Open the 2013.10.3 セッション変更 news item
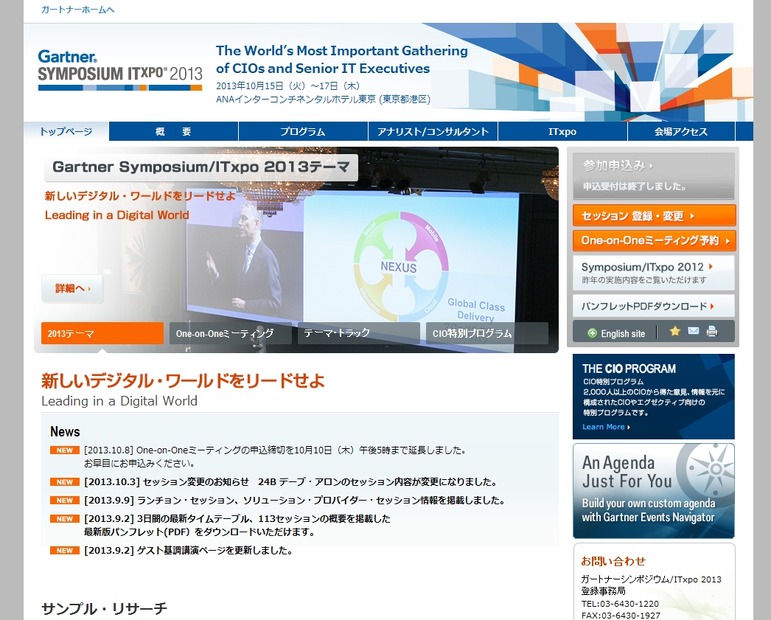The image size is (771, 620). pyautogui.click(x=291, y=481)
